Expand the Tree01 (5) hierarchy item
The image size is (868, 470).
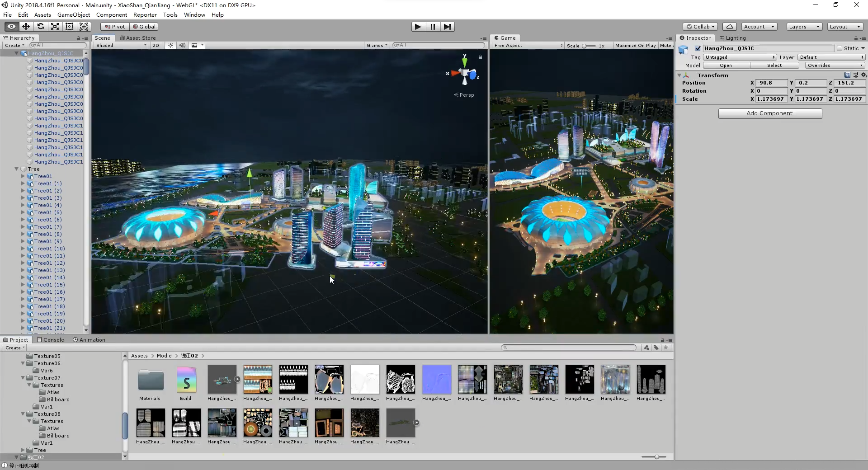(x=23, y=212)
